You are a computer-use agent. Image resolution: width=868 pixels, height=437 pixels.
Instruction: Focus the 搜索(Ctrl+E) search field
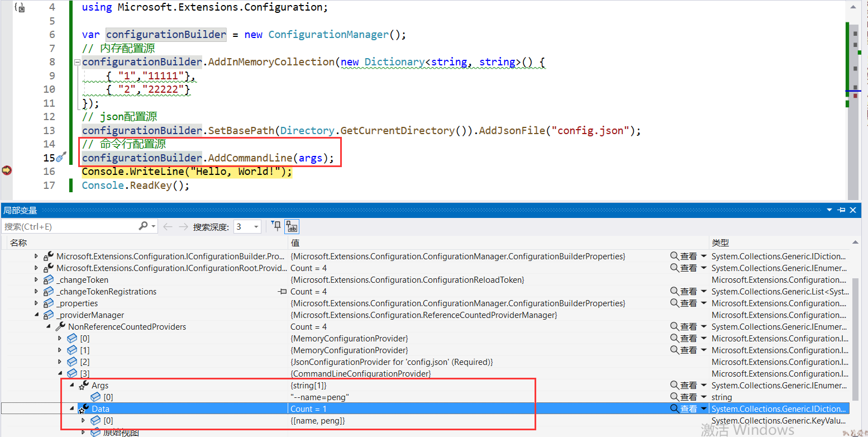pyautogui.click(x=70, y=226)
